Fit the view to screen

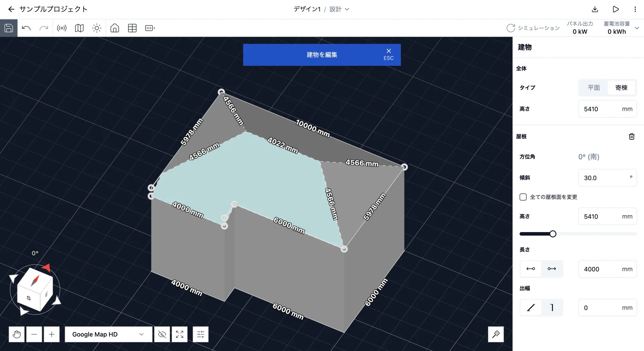click(179, 334)
